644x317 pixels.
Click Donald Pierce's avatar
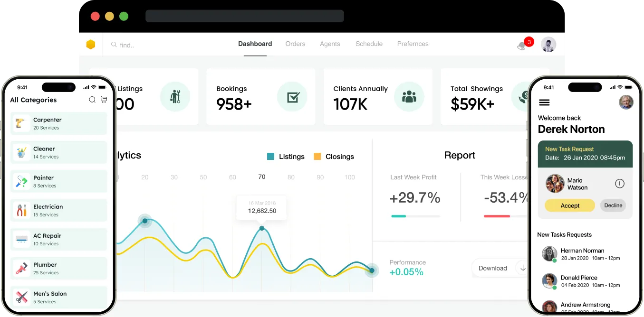(x=549, y=281)
